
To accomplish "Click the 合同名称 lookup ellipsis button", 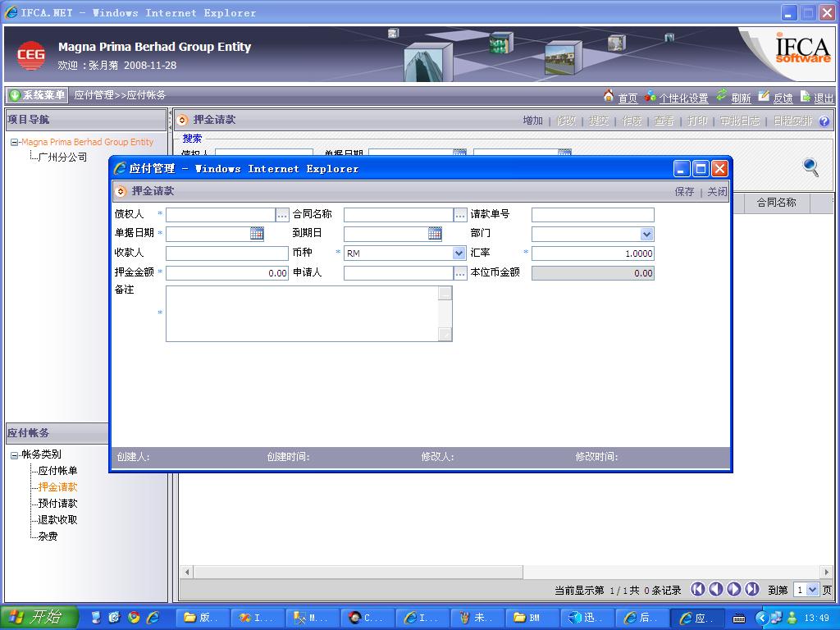I will [x=460, y=215].
